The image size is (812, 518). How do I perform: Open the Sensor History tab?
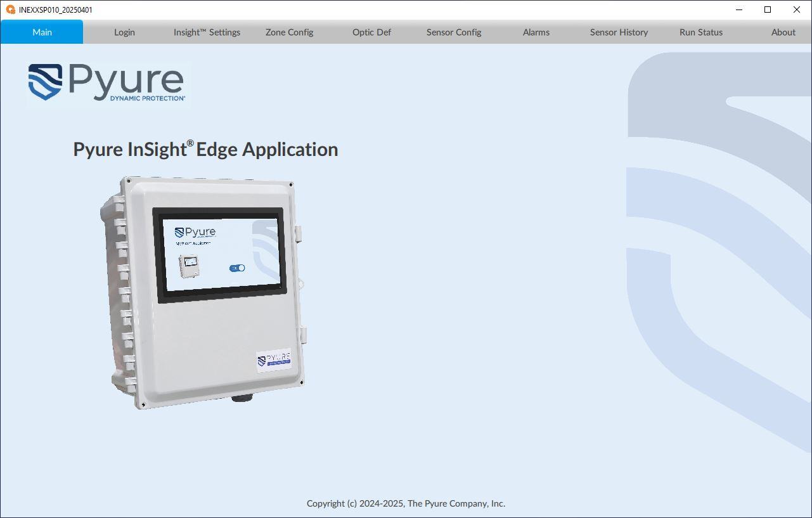pos(619,32)
